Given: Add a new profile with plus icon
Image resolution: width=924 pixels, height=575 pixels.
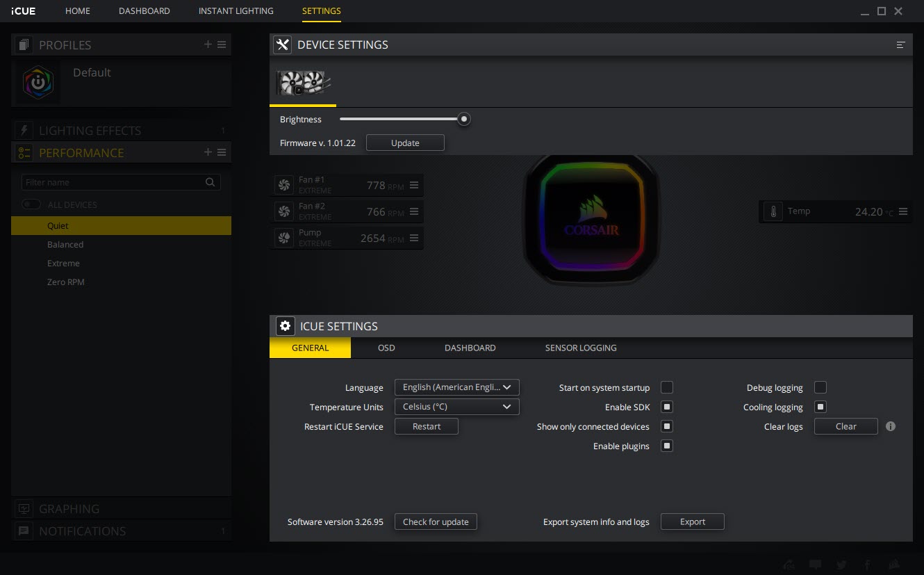Looking at the screenshot, I should tap(208, 44).
